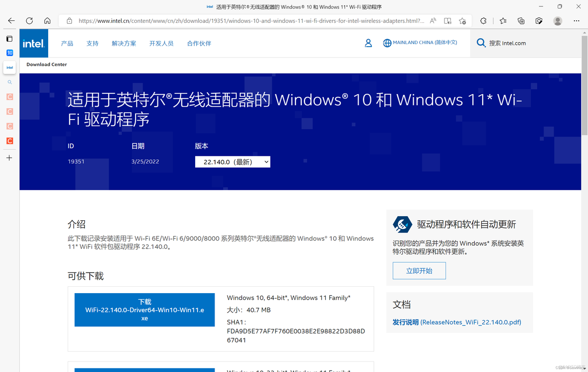Switch to the blue Zhihu vertical tab

[x=10, y=53]
